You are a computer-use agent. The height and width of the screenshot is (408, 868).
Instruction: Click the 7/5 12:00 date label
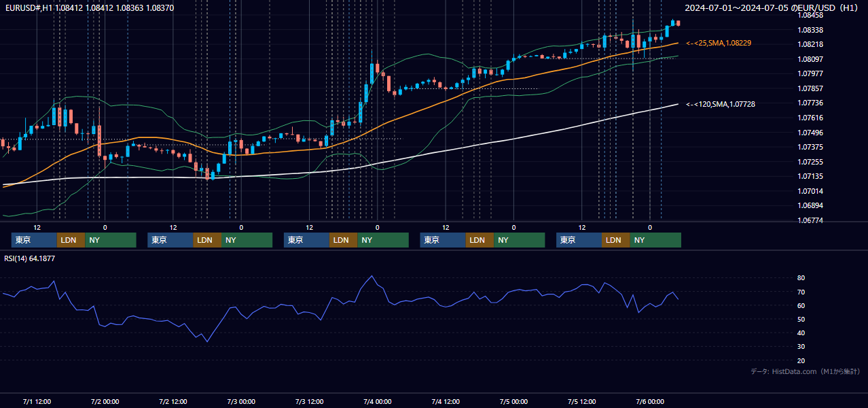click(582, 401)
